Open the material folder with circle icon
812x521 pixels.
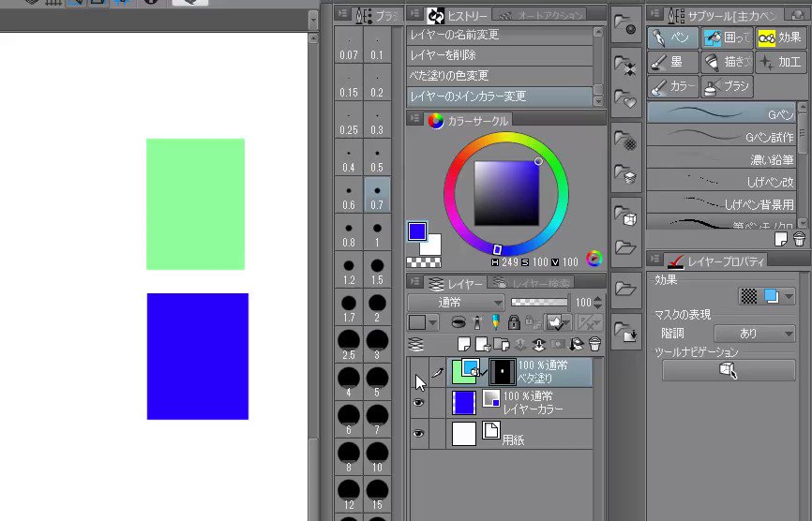(625, 25)
